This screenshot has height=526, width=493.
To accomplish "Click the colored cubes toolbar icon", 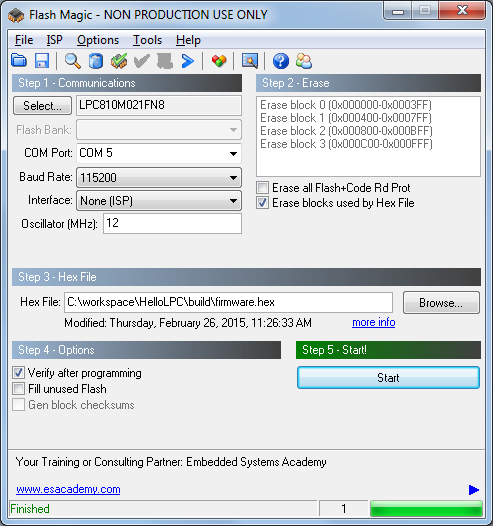I will pyautogui.click(x=219, y=61).
